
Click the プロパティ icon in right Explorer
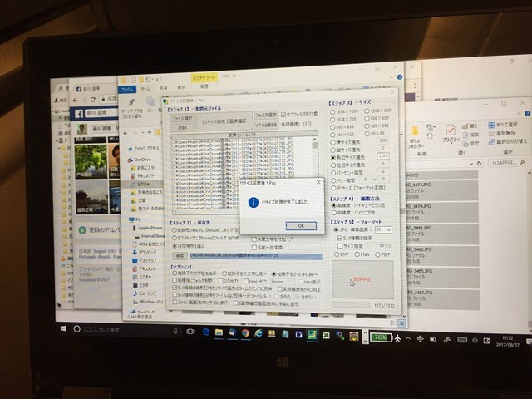point(451,131)
